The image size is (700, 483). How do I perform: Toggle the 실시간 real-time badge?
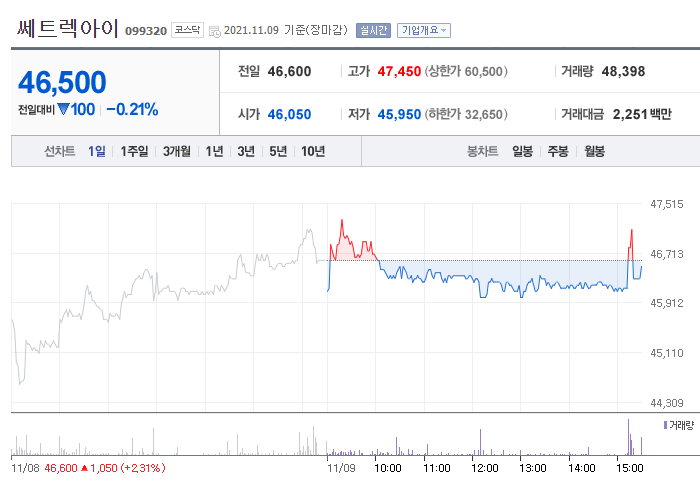tap(373, 30)
